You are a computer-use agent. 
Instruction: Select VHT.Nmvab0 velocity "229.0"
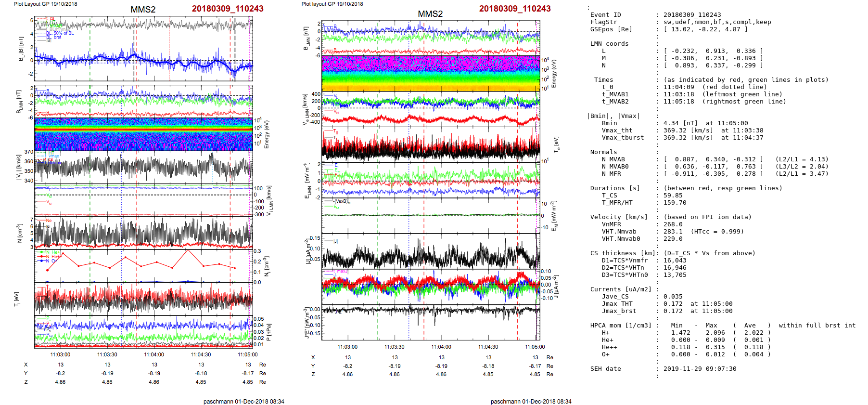(673, 239)
